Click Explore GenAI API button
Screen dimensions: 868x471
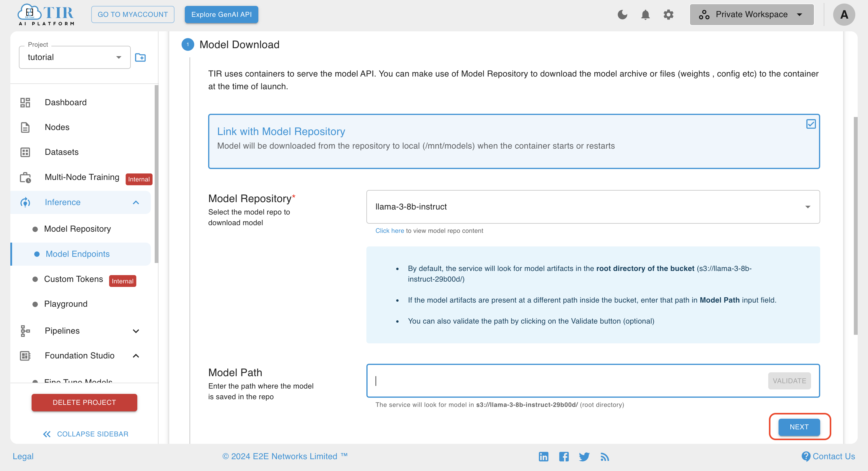[221, 14]
